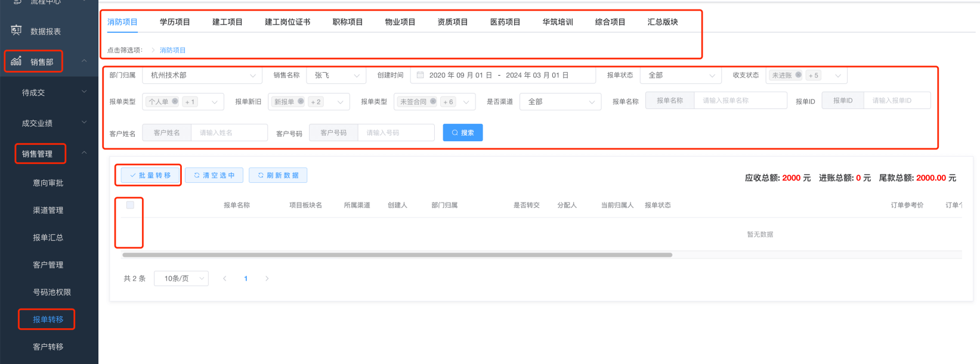Remove the 新报单 tag with its close icon
The width and height of the screenshot is (980, 364).
pyautogui.click(x=301, y=101)
